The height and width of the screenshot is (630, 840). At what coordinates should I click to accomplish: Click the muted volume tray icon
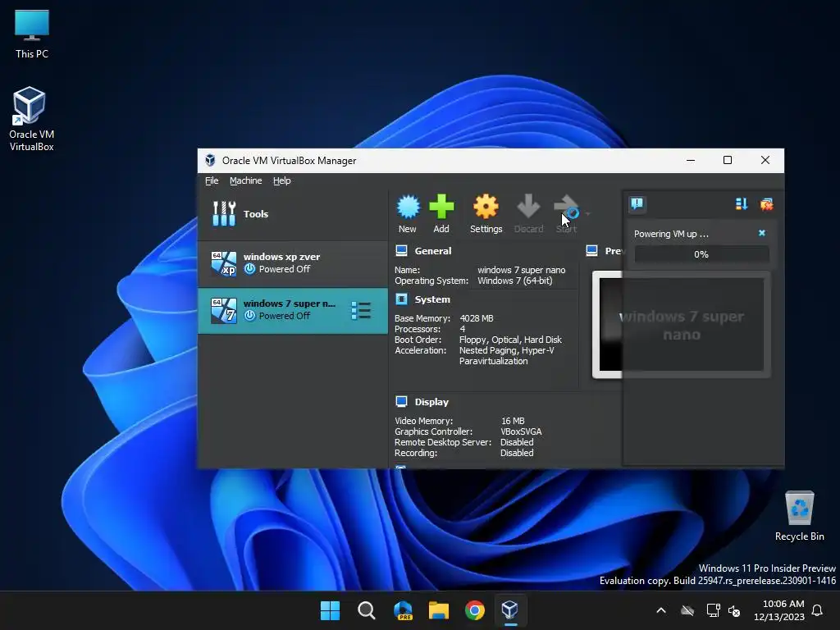pyautogui.click(x=734, y=610)
